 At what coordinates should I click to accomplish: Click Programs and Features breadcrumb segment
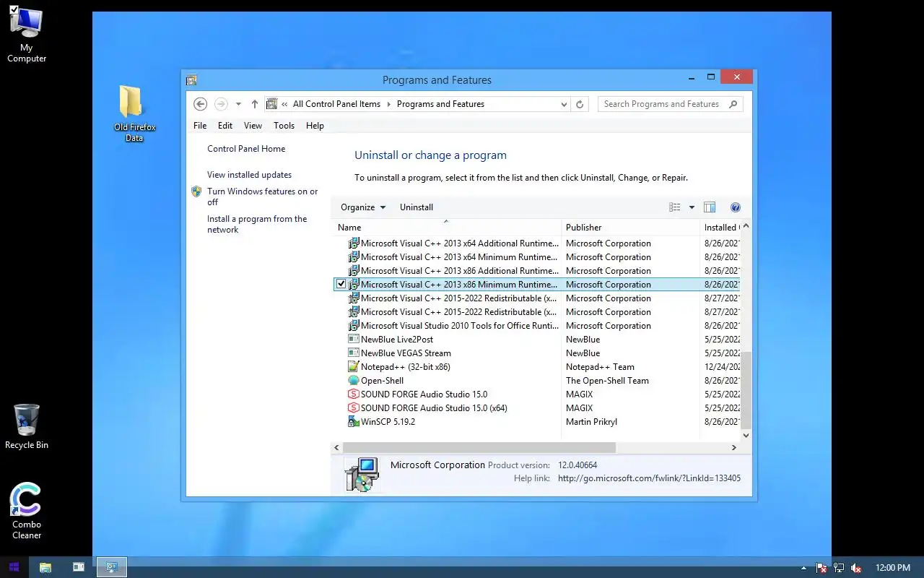[440, 104]
